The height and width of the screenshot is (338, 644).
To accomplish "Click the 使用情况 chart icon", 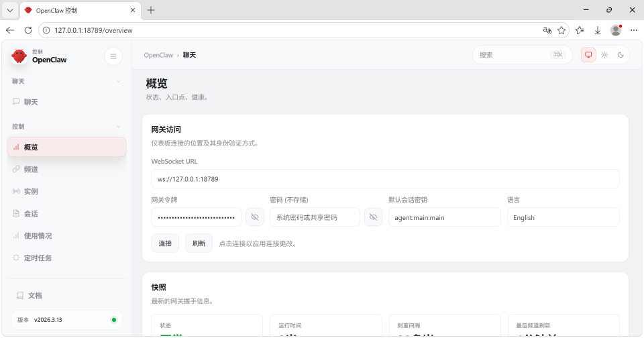I will coord(16,236).
